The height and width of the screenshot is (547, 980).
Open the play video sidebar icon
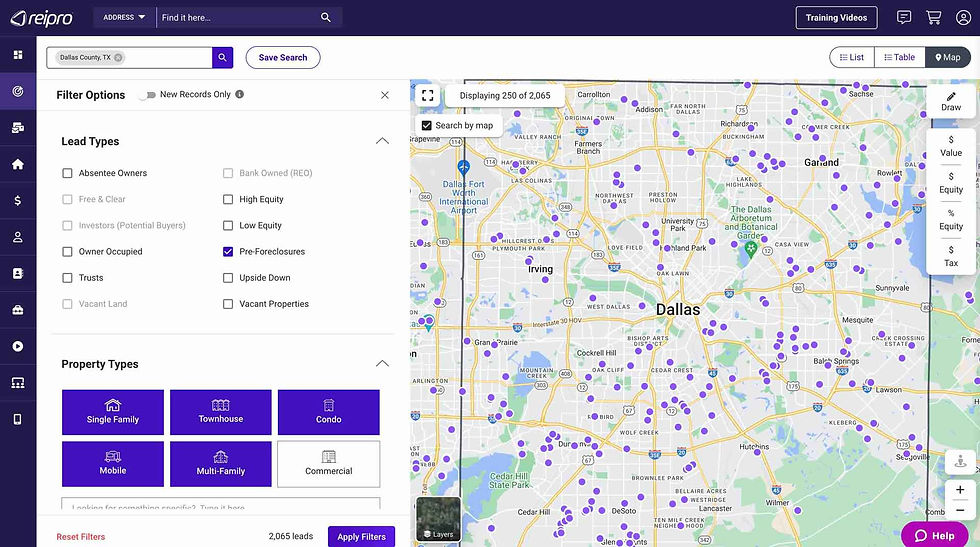18,346
